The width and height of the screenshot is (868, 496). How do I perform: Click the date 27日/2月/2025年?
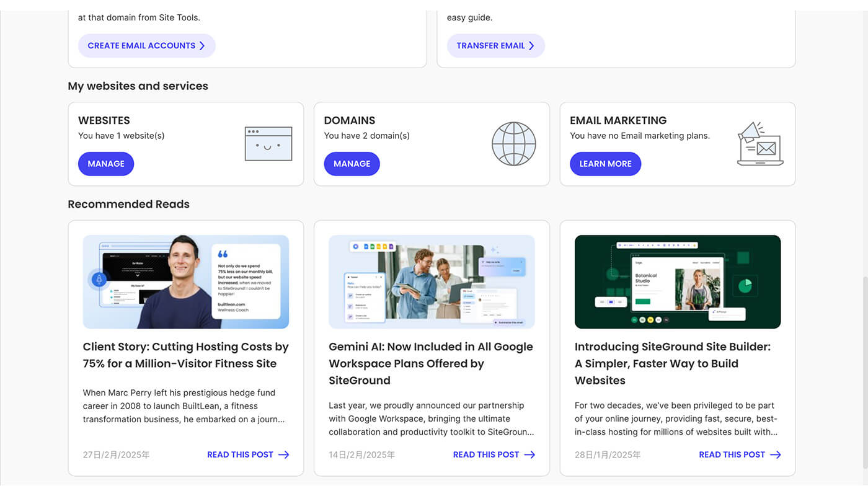[x=117, y=454]
